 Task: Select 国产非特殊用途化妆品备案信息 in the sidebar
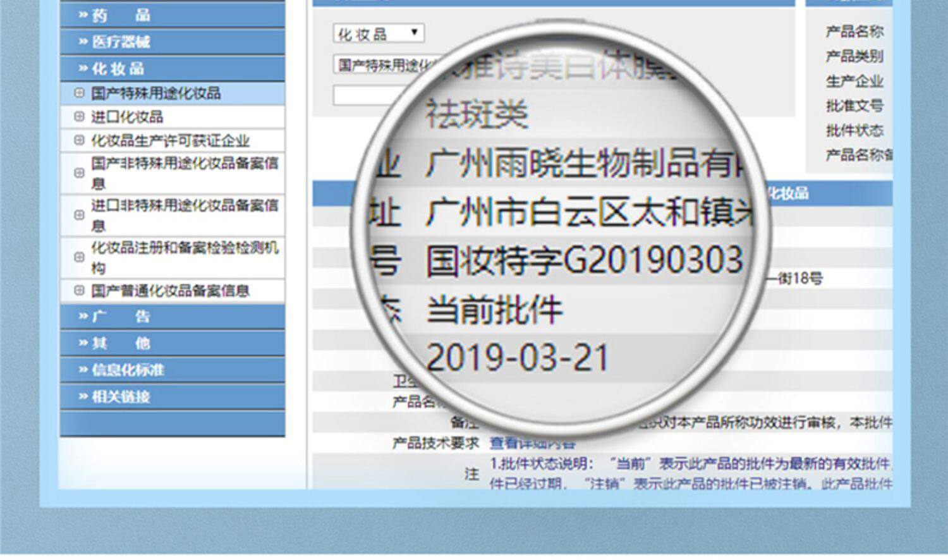coord(185,173)
